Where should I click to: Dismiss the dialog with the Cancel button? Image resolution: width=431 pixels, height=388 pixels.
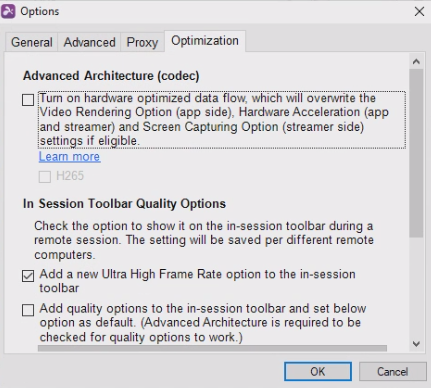[x=392, y=371]
